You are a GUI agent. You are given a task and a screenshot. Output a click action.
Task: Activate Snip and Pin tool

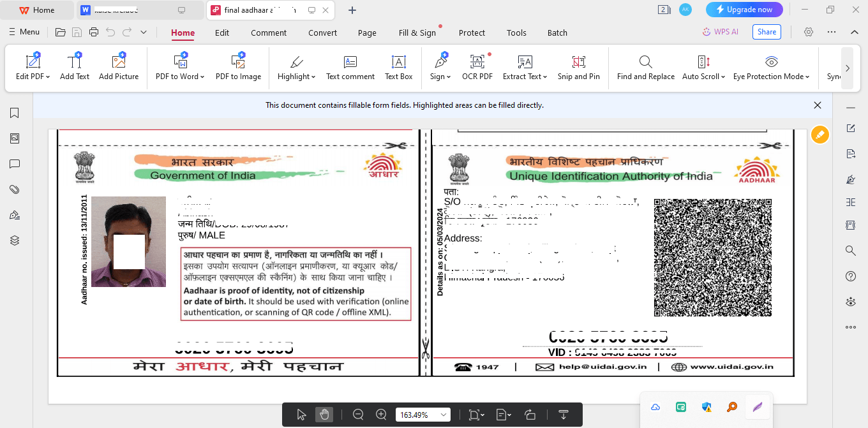578,66
